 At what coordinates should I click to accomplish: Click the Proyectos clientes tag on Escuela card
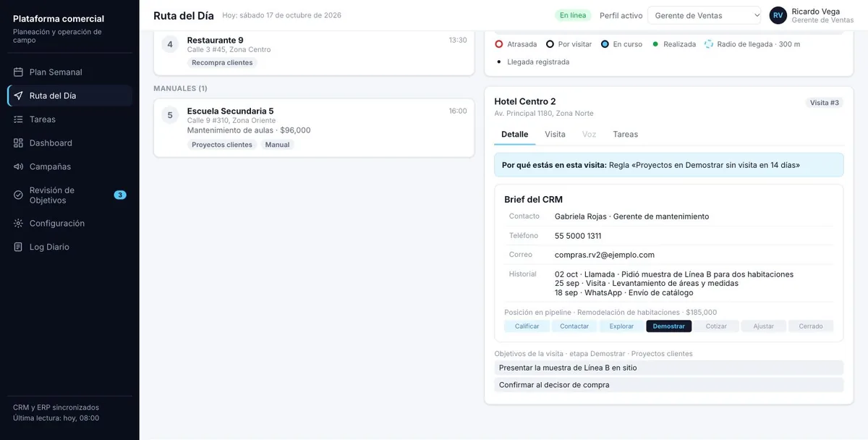(222, 145)
